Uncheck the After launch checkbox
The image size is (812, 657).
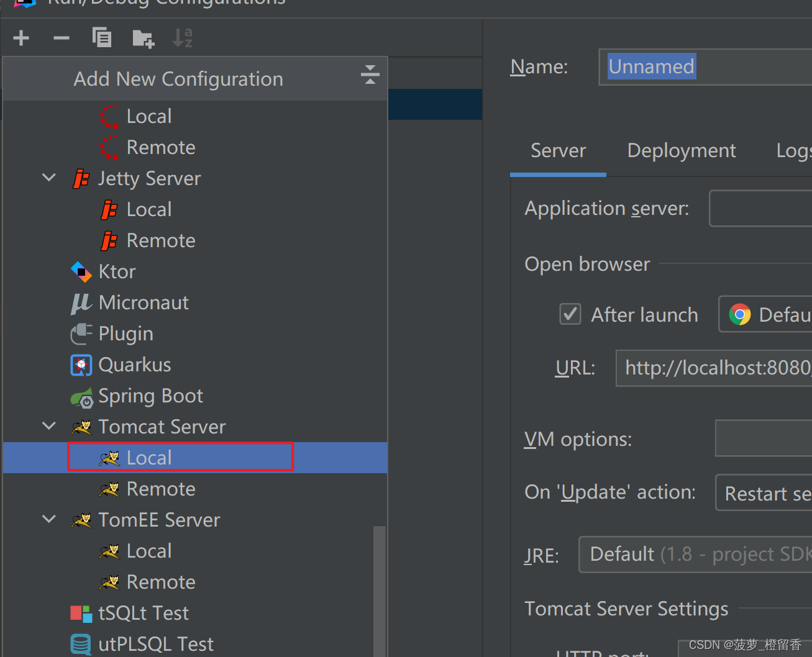coord(570,314)
